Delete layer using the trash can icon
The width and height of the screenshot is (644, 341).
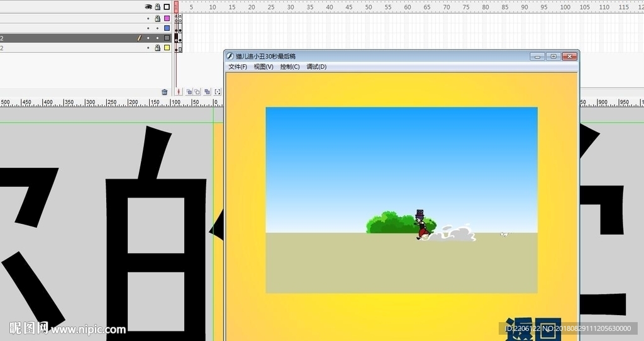click(164, 92)
